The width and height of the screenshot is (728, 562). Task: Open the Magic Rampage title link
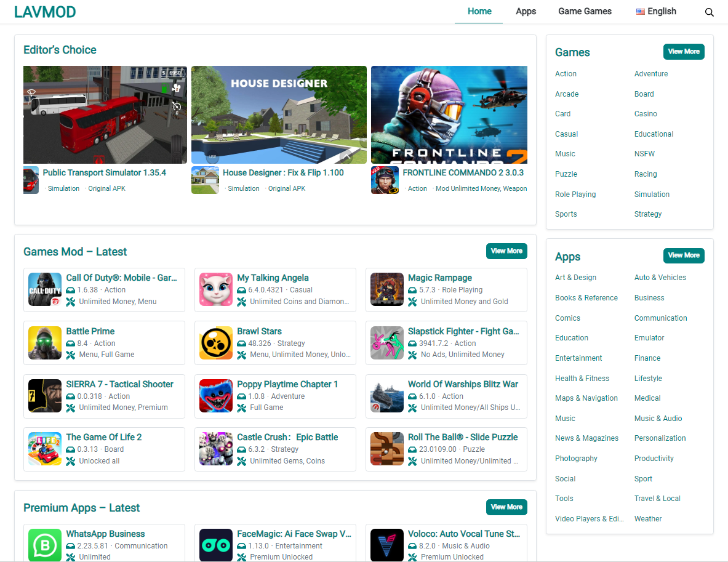point(439,278)
